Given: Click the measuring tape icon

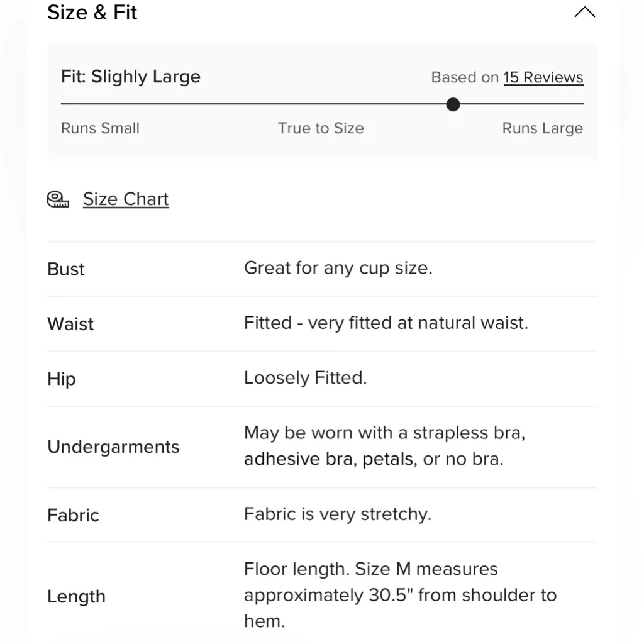Looking at the screenshot, I should pyautogui.click(x=58, y=199).
